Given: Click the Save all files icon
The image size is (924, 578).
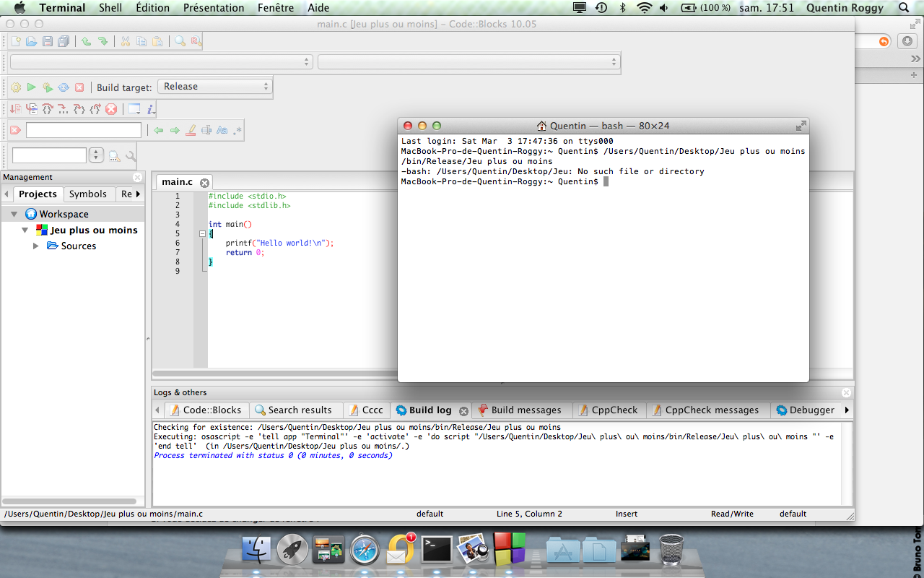Looking at the screenshot, I should (x=64, y=41).
